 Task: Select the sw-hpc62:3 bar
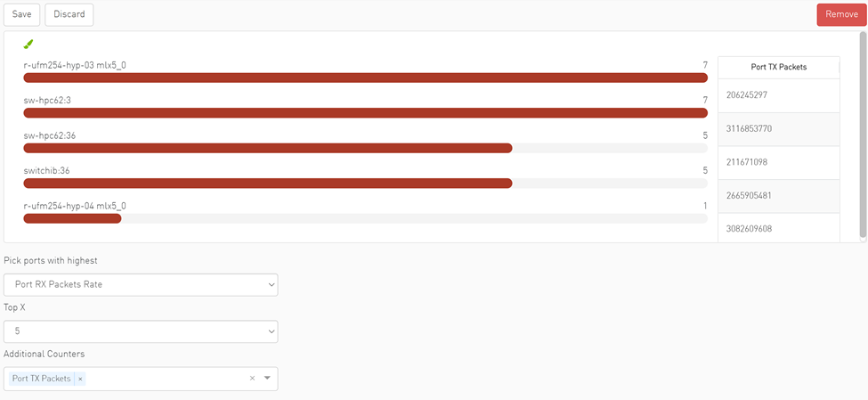(x=365, y=113)
